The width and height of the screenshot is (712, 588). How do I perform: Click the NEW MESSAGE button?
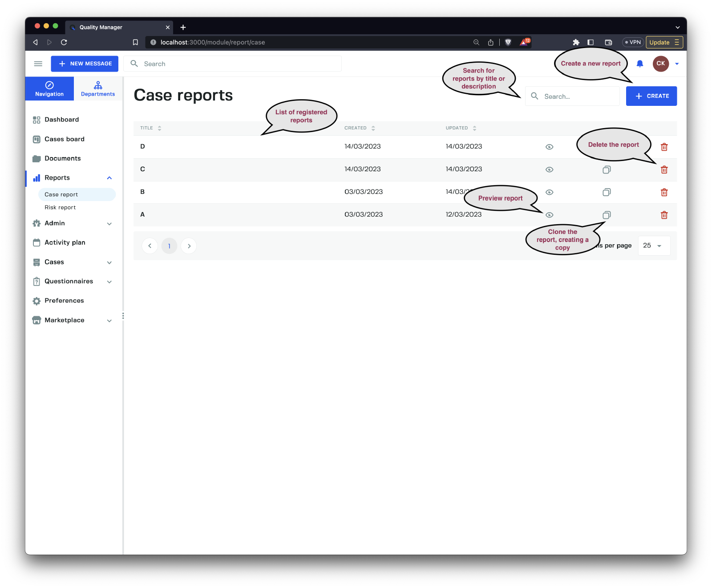point(85,64)
